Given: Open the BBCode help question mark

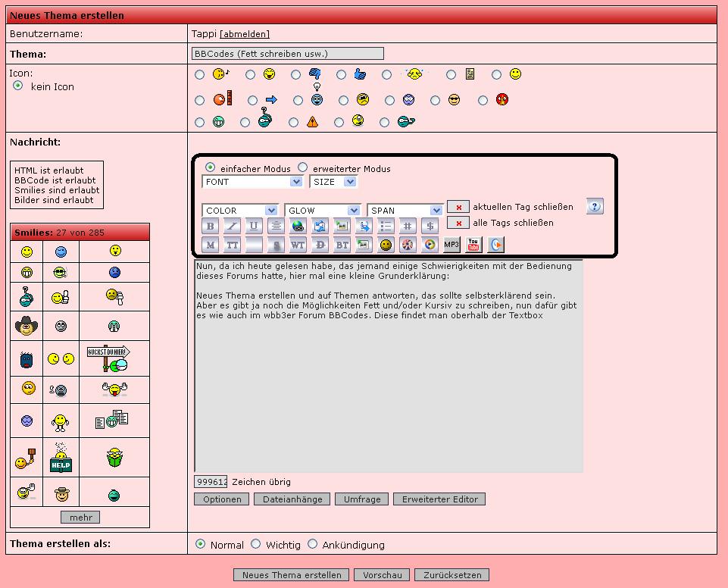Looking at the screenshot, I should [595, 206].
